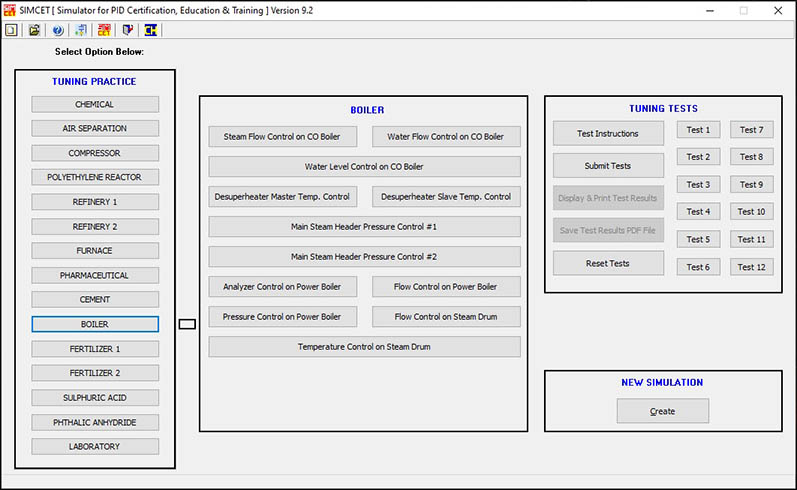Viewport: 797px width, 490px height.
Task: Start Test 1
Action: coord(698,130)
